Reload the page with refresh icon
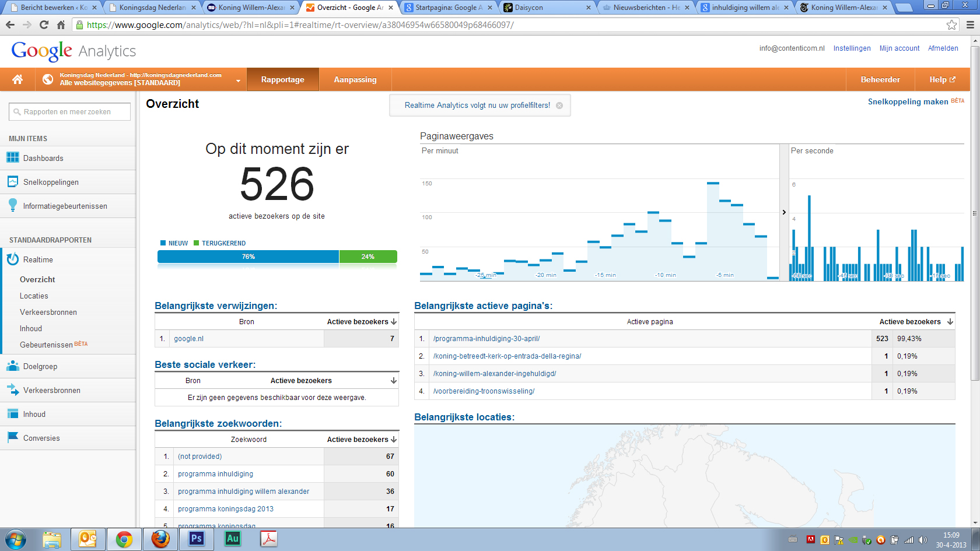 [44, 25]
